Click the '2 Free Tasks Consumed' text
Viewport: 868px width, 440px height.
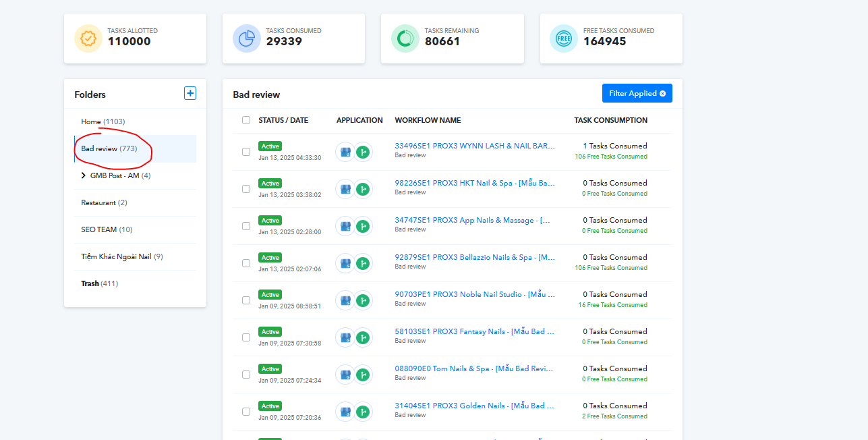[614, 416]
